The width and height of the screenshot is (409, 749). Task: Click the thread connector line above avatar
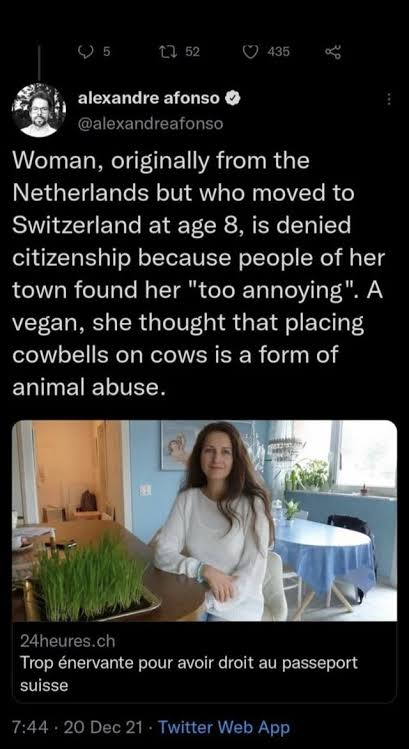point(39,62)
